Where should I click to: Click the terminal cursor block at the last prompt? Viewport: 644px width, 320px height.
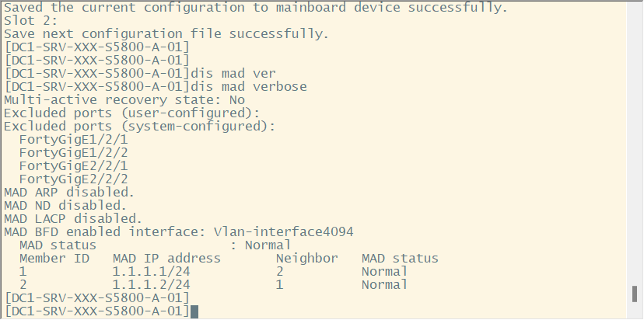pyautogui.click(x=194, y=311)
